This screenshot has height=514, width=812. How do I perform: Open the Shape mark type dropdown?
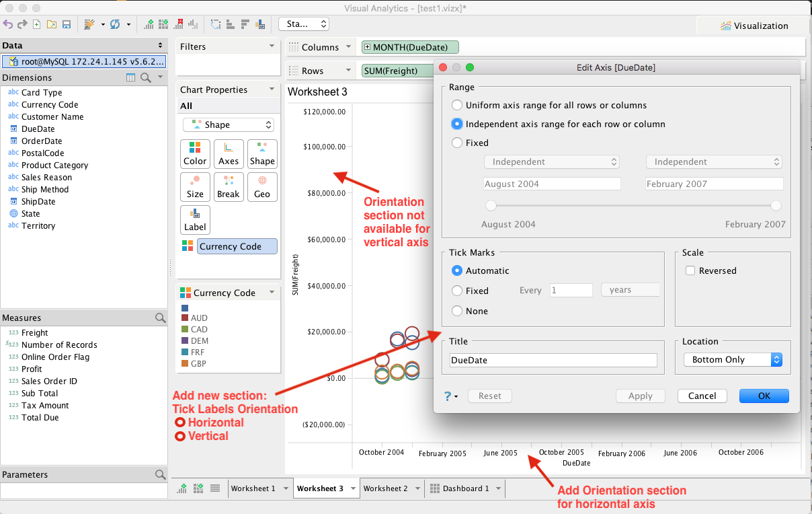tap(229, 124)
